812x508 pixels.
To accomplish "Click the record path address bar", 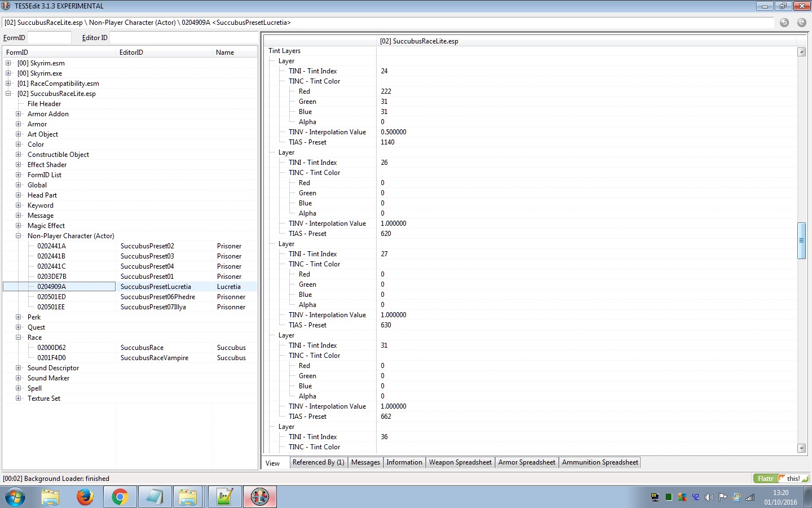I will tap(388, 23).
